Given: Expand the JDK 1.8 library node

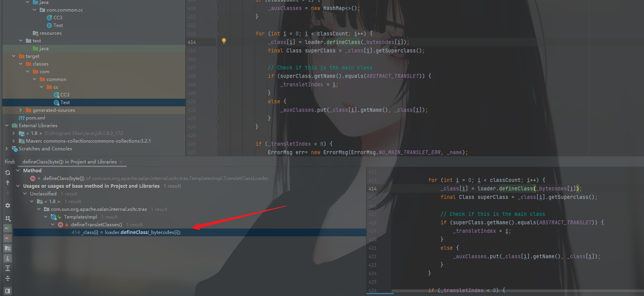Looking at the screenshot, I should pos(14,133).
